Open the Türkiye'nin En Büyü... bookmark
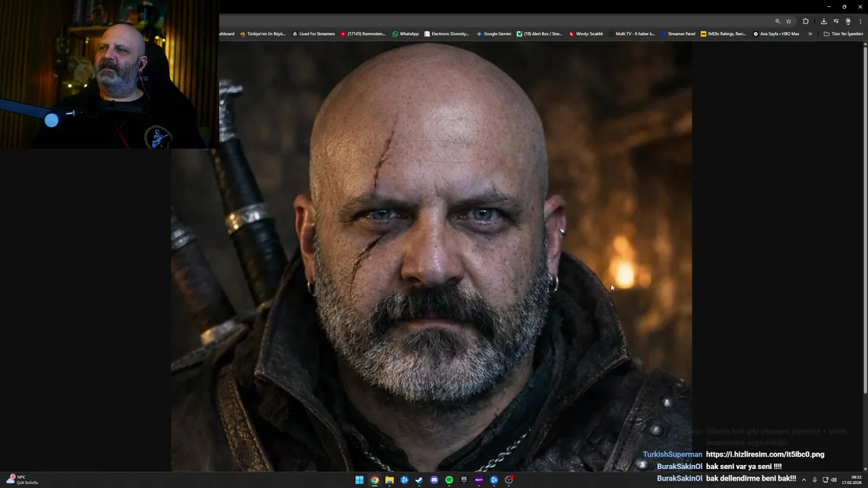The height and width of the screenshot is (488, 868). pos(263,33)
